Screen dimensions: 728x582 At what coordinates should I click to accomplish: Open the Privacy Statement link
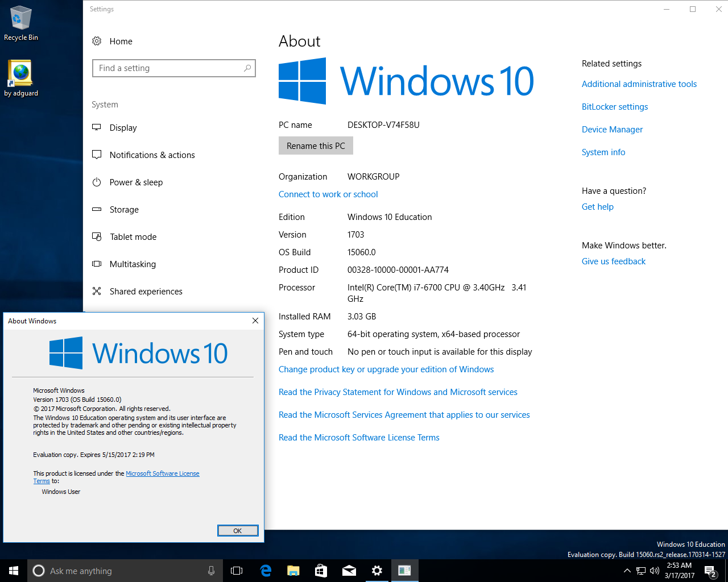pyautogui.click(x=398, y=392)
